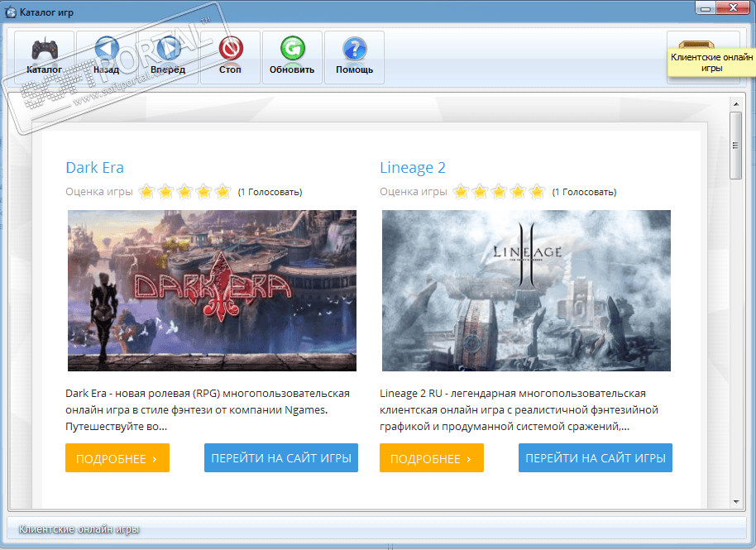756x550 pixels.
Task: Rate Lineage 2 with the second star
Action: tap(480, 192)
